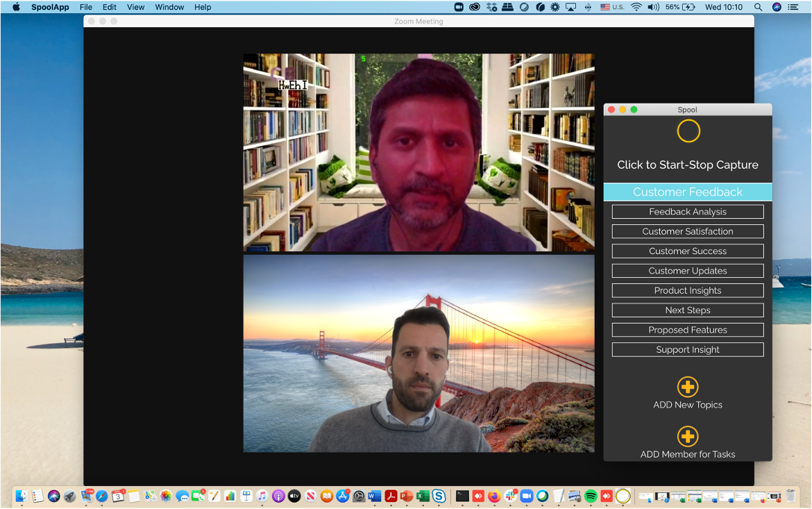Launch Skype from the dock
The image size is (812, 509).
click(x=439, y=496)
